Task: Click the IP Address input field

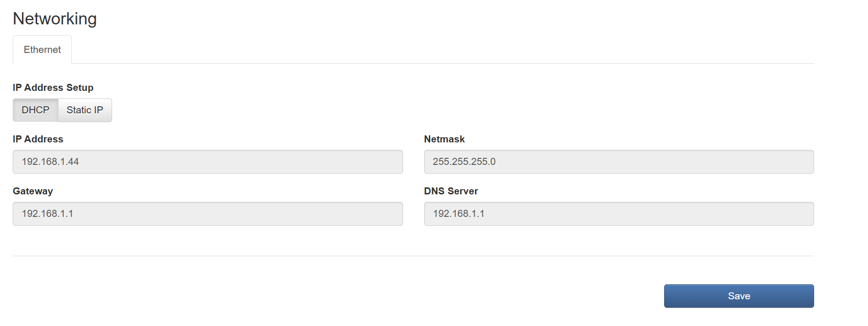Action: 208,162
